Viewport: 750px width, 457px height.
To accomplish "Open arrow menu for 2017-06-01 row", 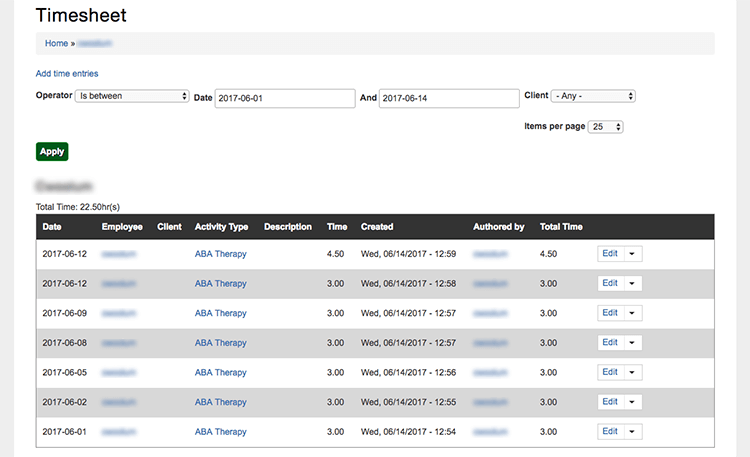I will coord(632,432).
